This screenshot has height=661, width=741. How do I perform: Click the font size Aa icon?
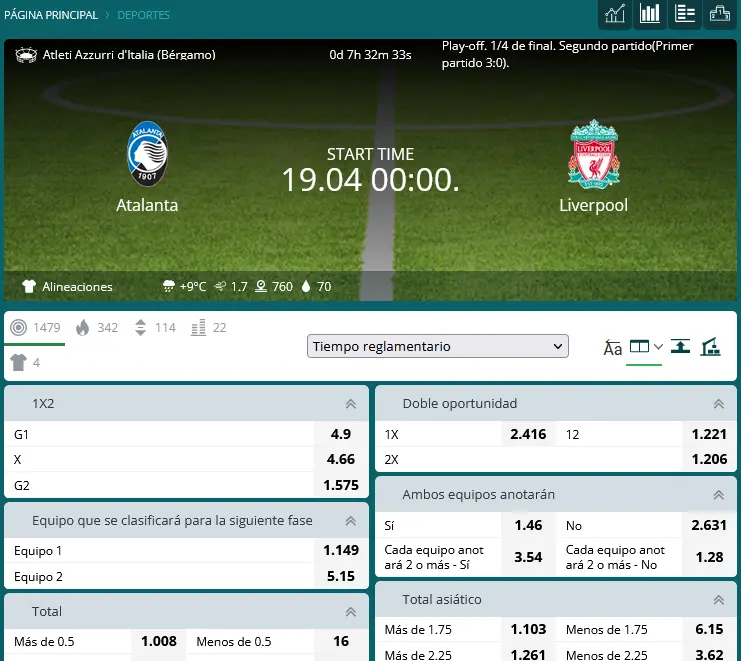(613, 348)
